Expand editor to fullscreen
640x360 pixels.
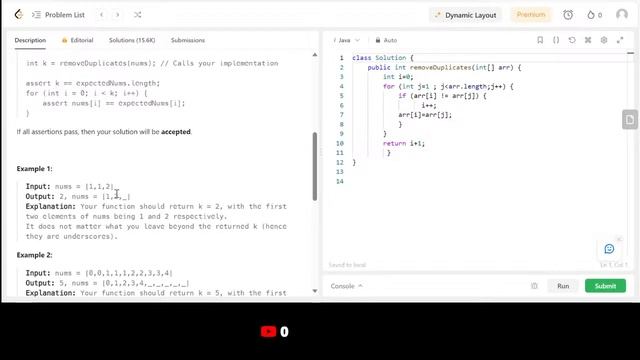click(x=620, y=40)
